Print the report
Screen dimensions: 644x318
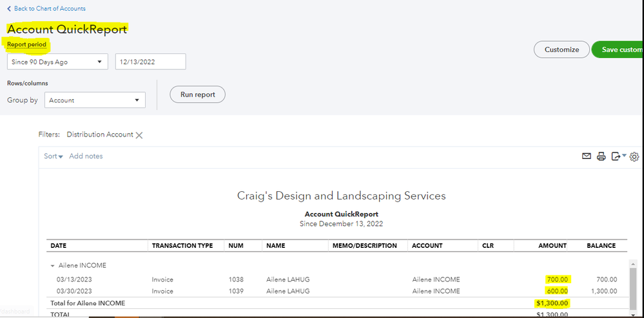601,156
